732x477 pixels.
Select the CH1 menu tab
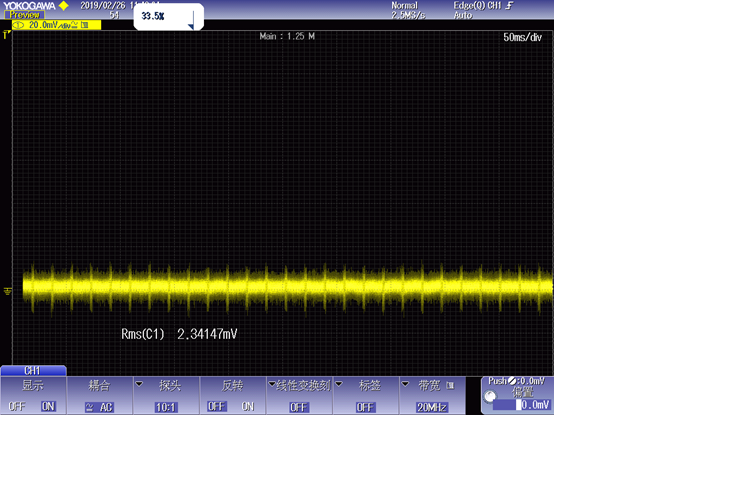pyautogui.click(x=33, y=371)
